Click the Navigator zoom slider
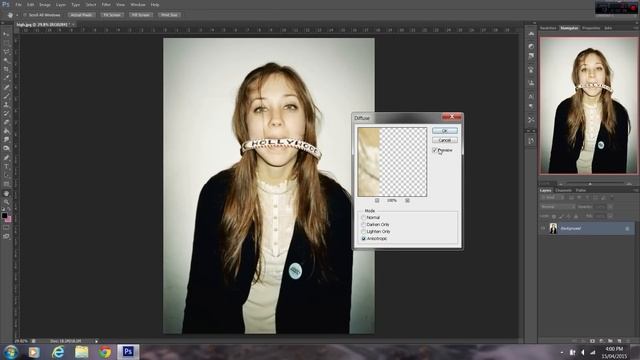The height and width of the screenshot is (360, 640). [x=590, y=184]
